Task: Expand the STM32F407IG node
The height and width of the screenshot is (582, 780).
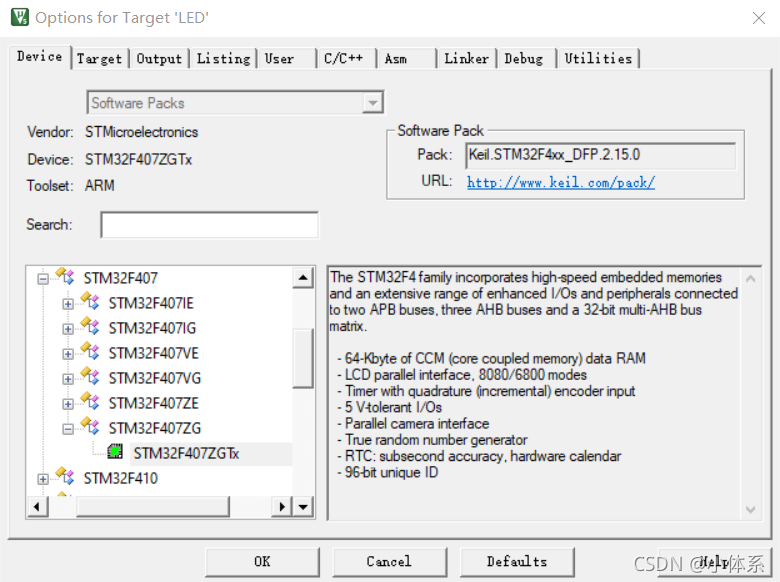Action: tap(68, 329)
